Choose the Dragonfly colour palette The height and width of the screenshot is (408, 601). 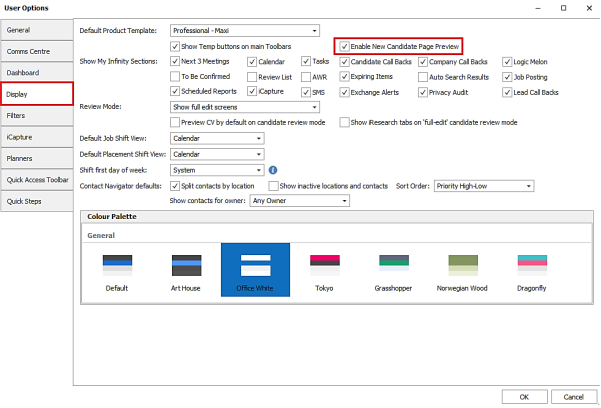532,270
